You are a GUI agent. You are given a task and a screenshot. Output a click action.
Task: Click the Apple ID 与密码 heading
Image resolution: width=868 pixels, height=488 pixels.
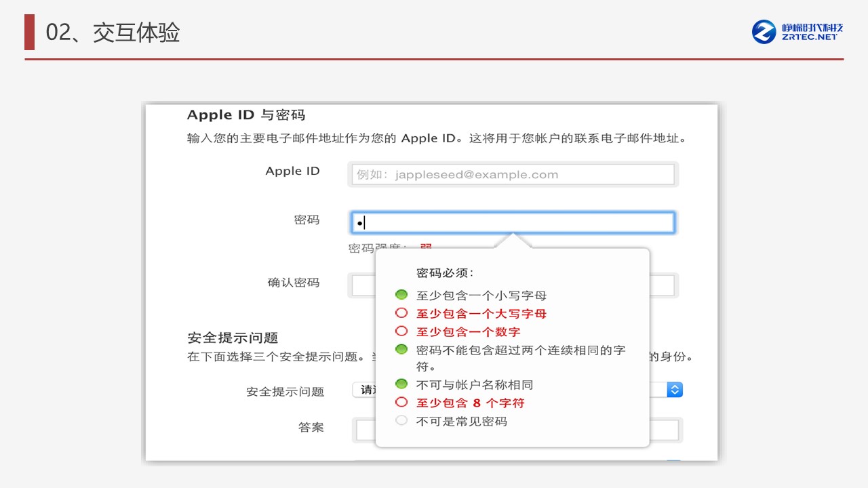(x=245, y=115)
